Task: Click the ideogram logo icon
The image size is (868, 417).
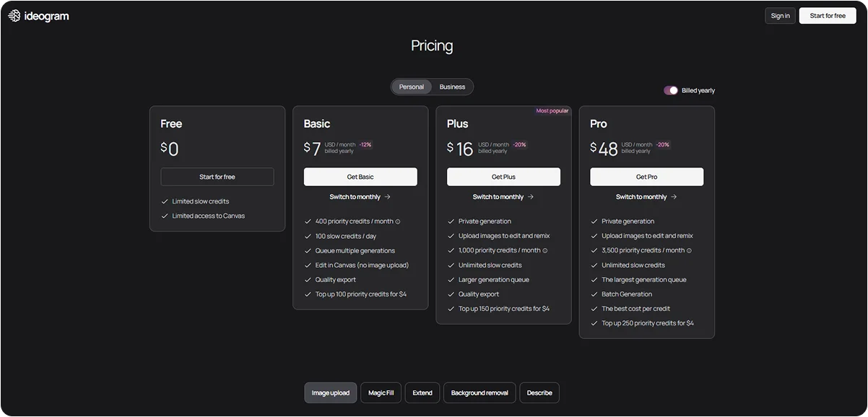Action: (x=13, y=14)
